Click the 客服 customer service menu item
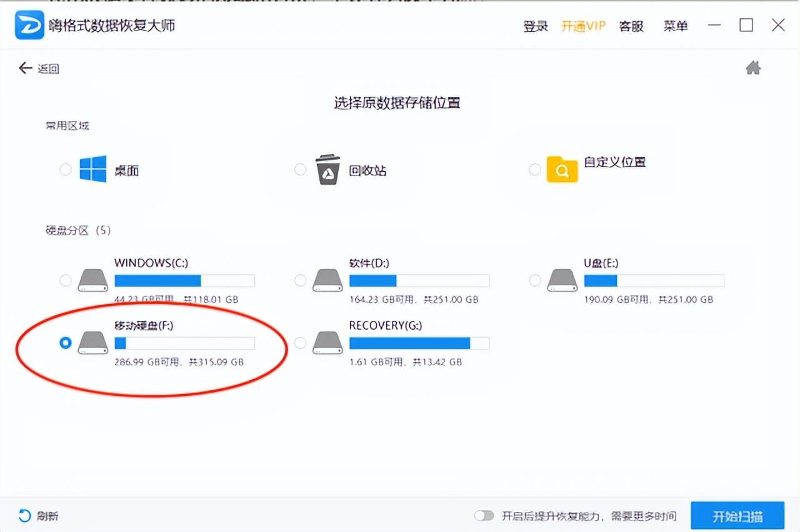Image resolution: width=800 pixels, height=532 pixels. (631, 26)
